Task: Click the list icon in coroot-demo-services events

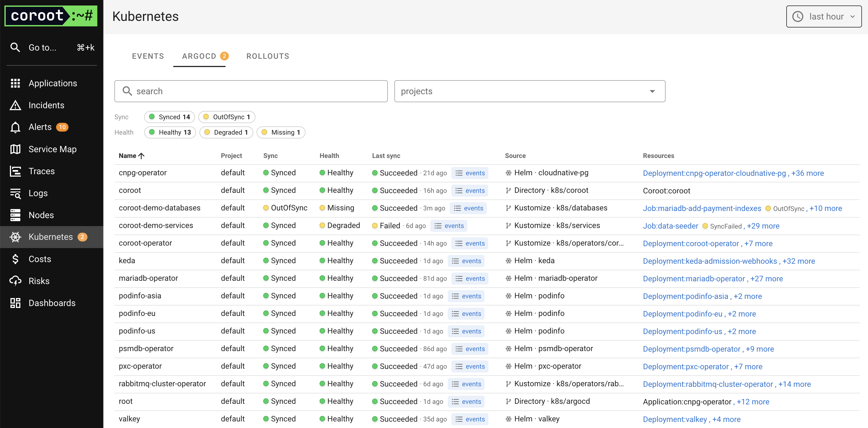Action: coord(438,226)
